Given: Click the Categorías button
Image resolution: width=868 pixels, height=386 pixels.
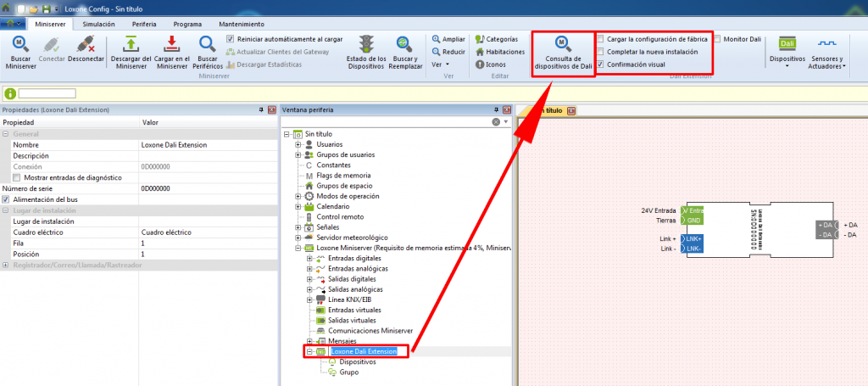Looking at the screenshot, I should (496, 39).
